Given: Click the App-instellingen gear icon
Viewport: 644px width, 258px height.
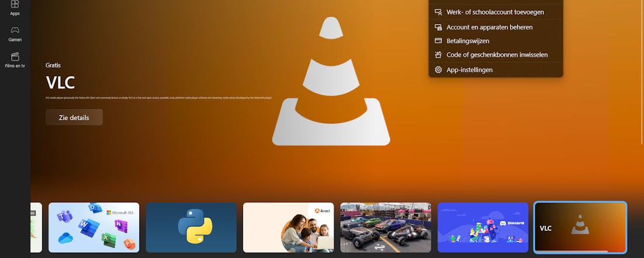Looking at the screenshot, I should (x=439, y=70).
